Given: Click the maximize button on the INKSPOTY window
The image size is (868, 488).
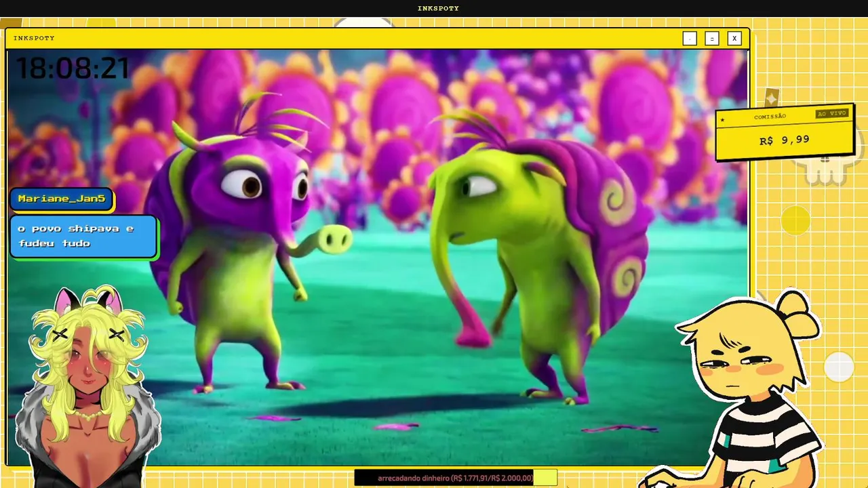Looking at the screenshot, I should [711, 39].
